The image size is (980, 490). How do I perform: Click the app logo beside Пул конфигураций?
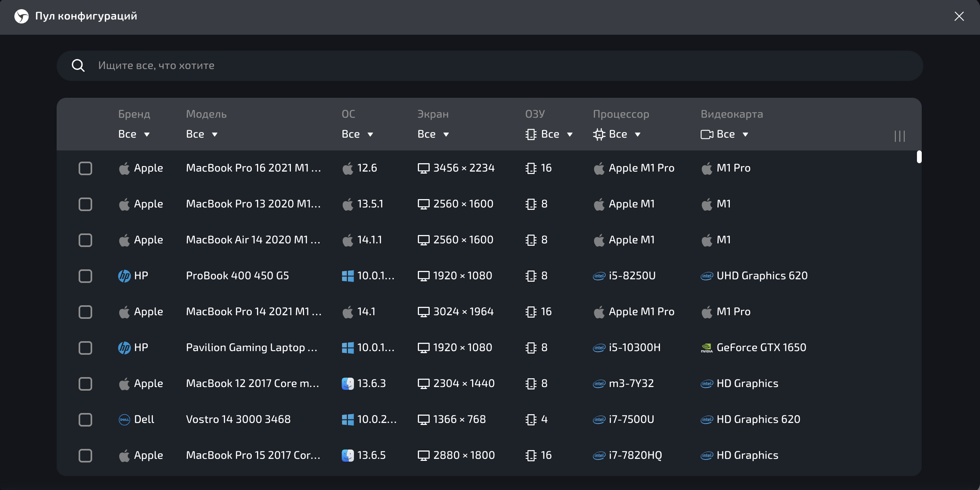[x=22, y=16]
